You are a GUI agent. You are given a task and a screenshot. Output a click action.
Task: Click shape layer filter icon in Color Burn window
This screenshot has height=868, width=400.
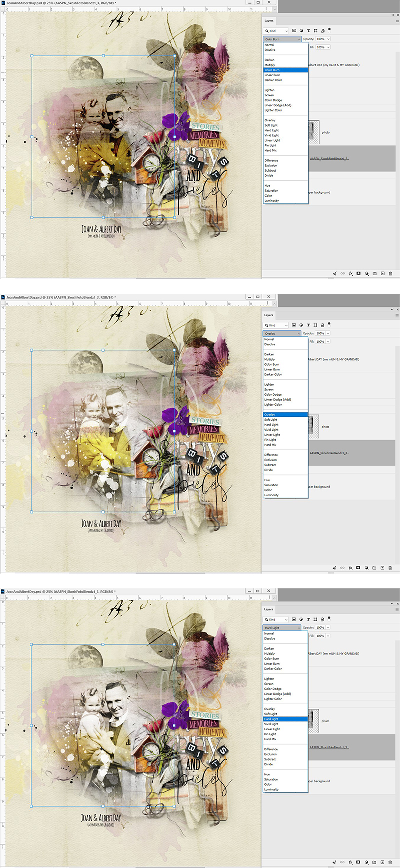pyautogui.click(x=315, y=31)
